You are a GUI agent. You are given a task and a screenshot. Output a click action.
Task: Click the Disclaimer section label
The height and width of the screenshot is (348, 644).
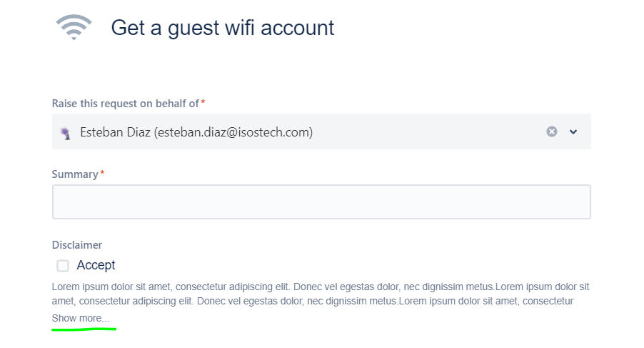coord(77,245)
